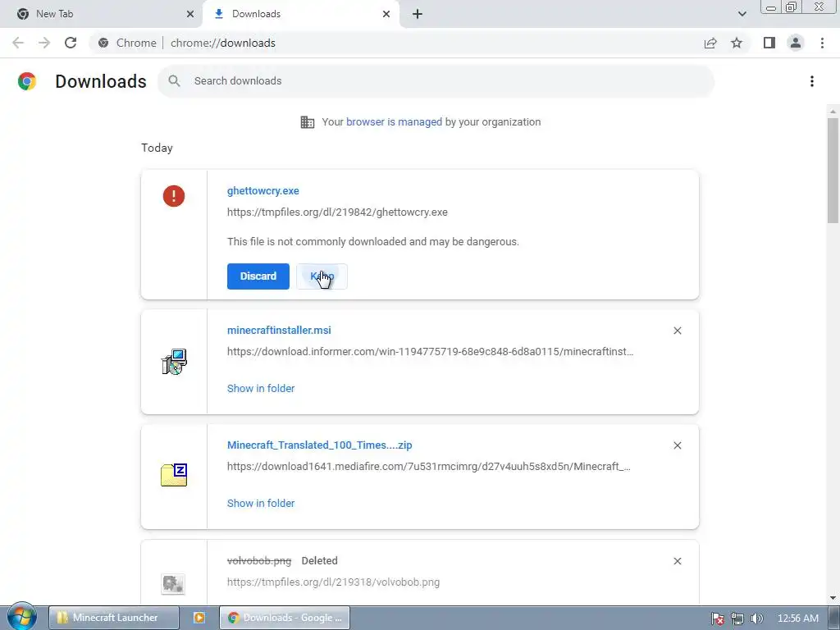
Task: Click the browser forward arrow
Action: [44, 43]
